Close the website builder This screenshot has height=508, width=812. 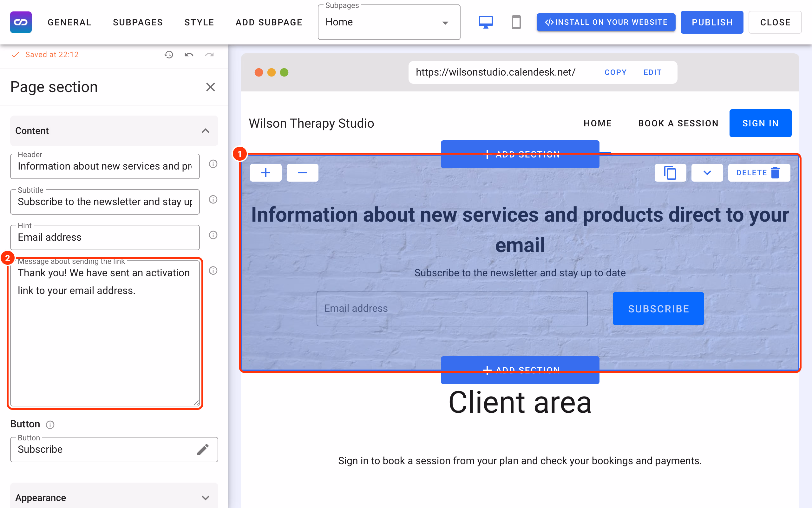coord(775,22)
